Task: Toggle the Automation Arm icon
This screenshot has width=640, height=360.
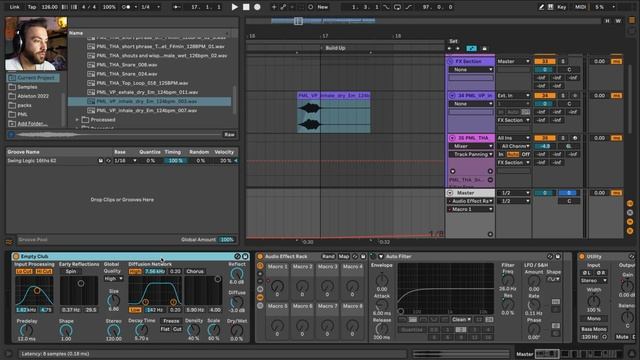Action: (283, 7)
